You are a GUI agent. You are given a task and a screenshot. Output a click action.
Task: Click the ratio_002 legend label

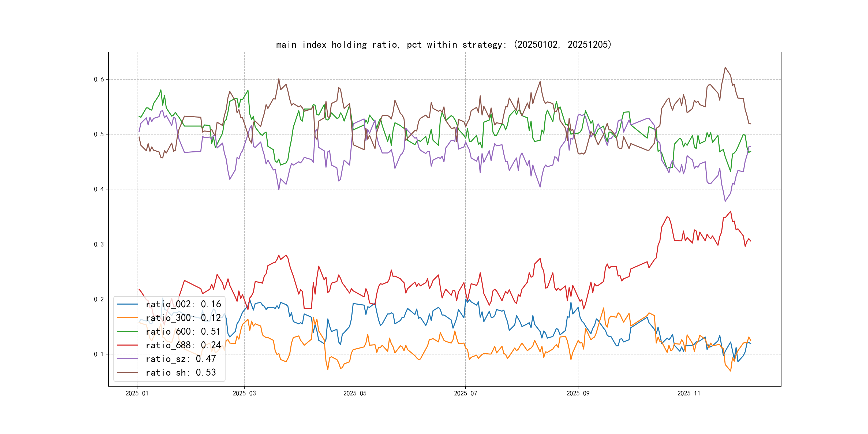183,304
